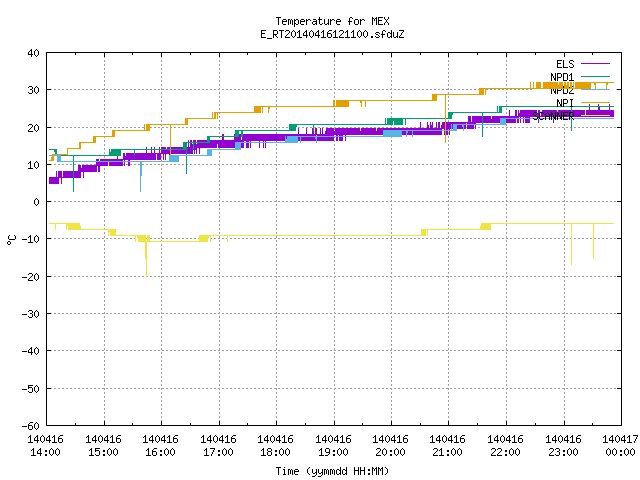Click the chart title 'Temperature for MEX'
This screenshot has height=480, width=640.
[x=332, y=21]
